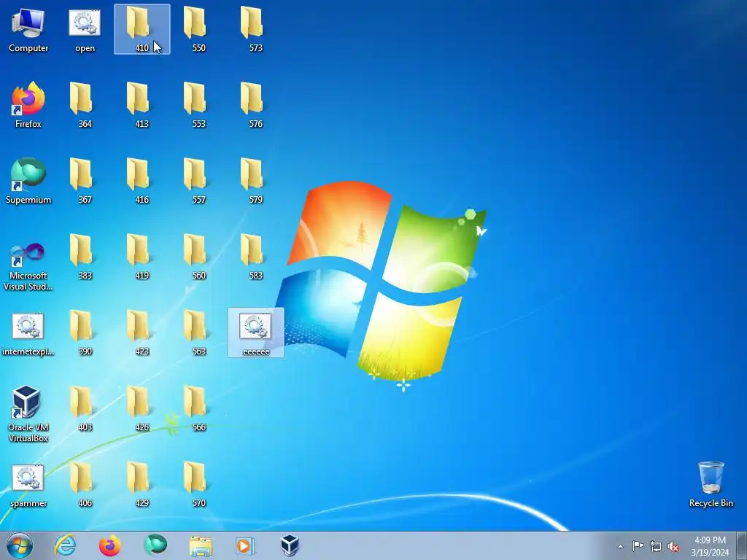This screenshot has height=560, width=747.
Task: Open VirtualBox from the taskbar
Action: (289, 545)
